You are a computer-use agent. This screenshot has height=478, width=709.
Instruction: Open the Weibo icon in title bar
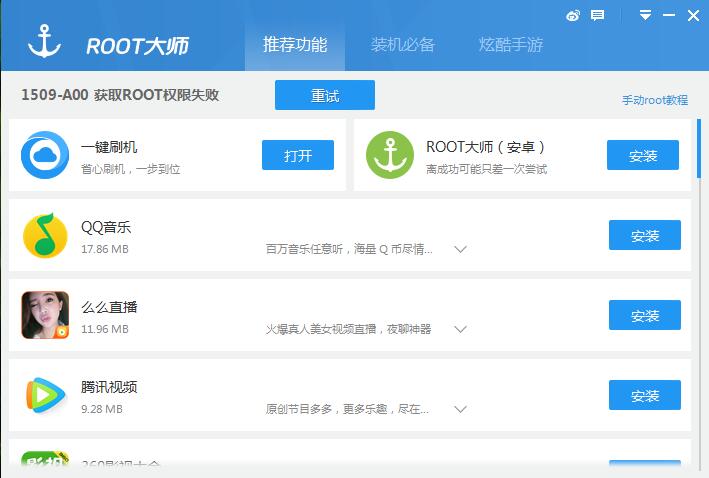coord(573,15)
